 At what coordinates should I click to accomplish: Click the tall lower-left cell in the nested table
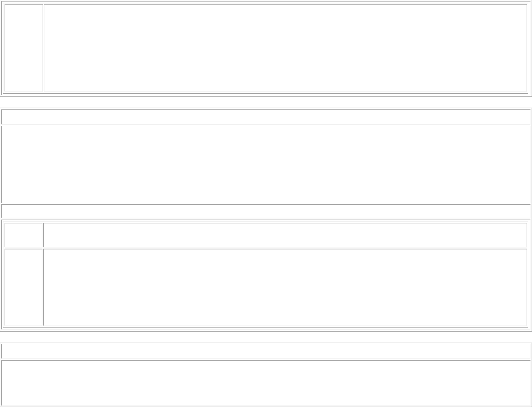(x=23, y=287)
